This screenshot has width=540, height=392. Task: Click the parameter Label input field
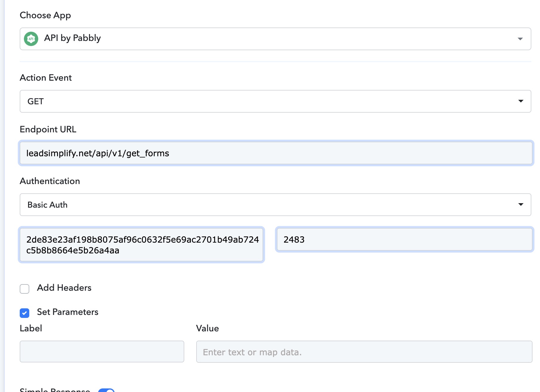pyautogui.click(x=102, y=352)
